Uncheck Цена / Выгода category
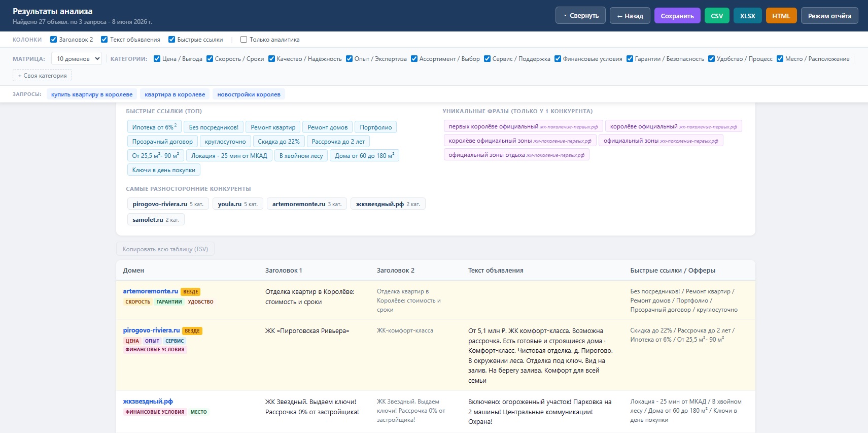 tap(157, 59)
